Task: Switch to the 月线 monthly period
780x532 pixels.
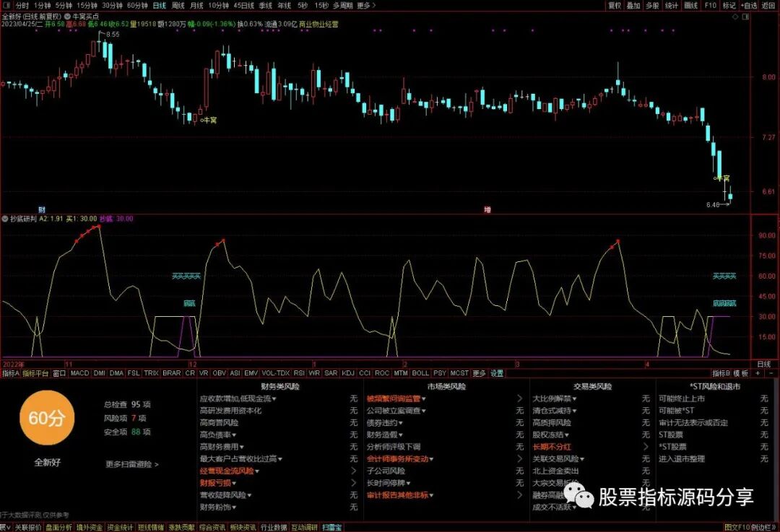Action: coord(197,6)
